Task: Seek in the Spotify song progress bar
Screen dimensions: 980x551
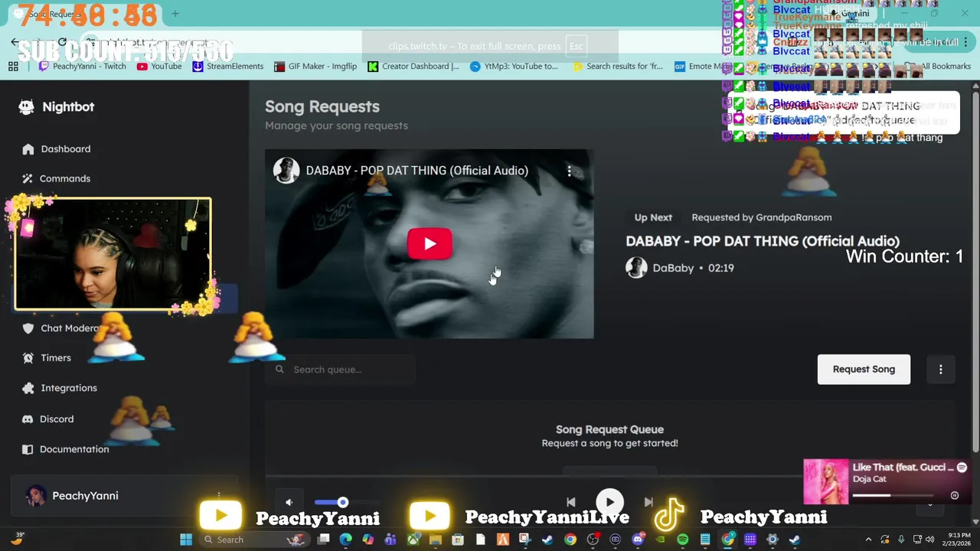Action: [894, 496]
